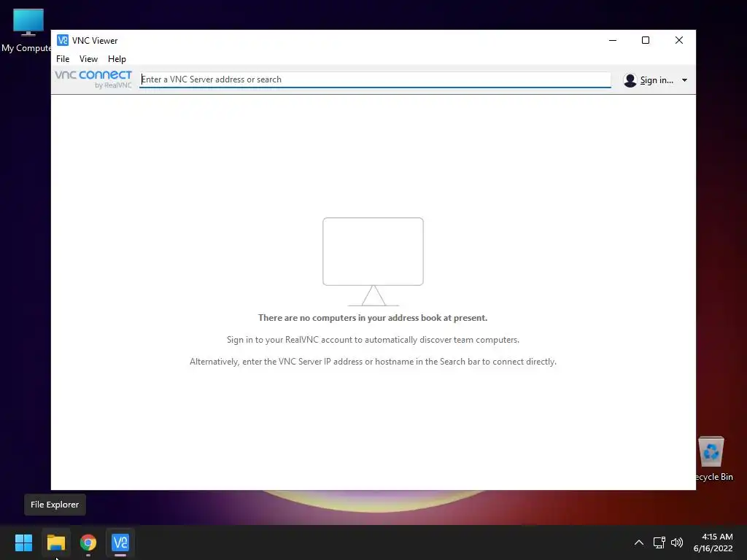Open the View menu

(88, 59)
